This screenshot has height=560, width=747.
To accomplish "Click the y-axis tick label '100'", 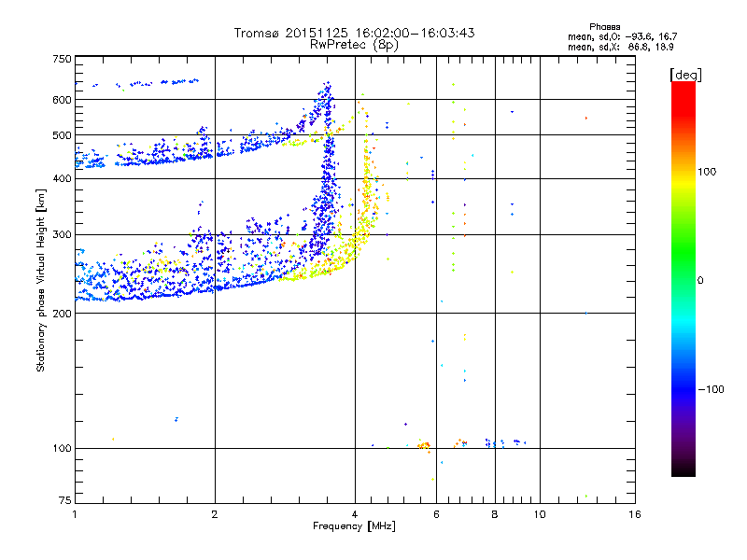I will tap(62, 449).
